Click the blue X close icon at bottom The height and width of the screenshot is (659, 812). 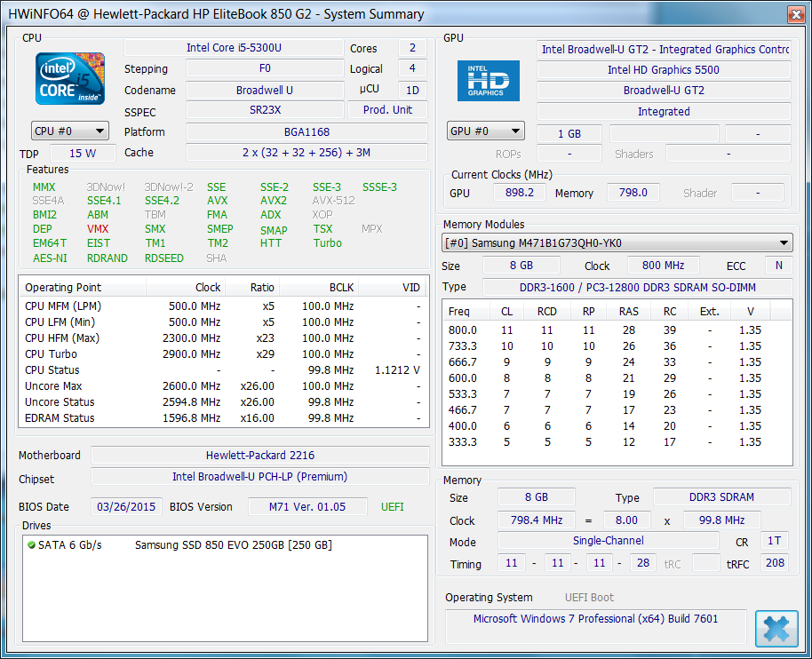pyautogui.click(x=776, y=629)
